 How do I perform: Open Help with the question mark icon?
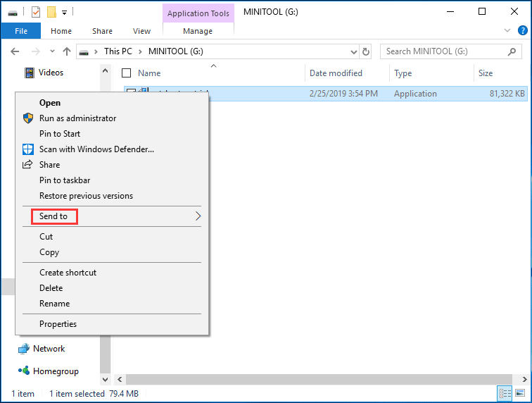522,30
